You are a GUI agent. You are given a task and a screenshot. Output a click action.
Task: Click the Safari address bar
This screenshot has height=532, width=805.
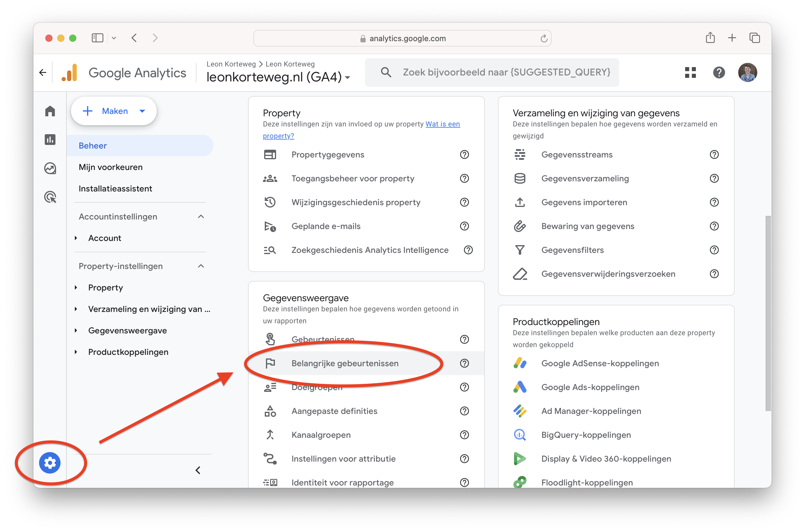[x=402, y=38]
